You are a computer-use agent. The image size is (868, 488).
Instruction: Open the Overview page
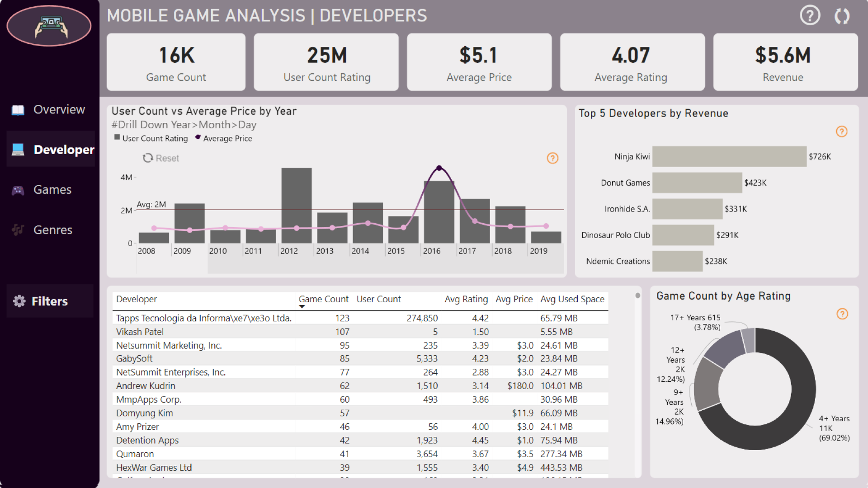pyautogui.click(x=51, y=110)
